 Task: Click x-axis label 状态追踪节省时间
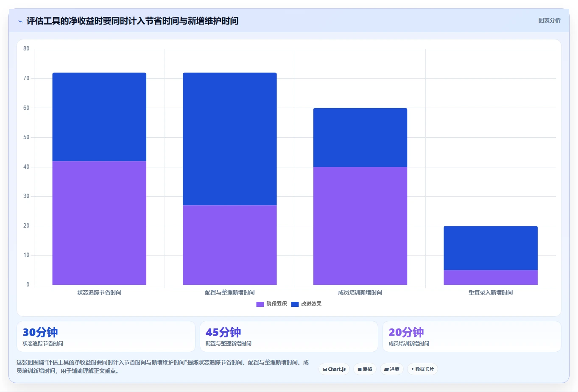click(x=99, y=292)
